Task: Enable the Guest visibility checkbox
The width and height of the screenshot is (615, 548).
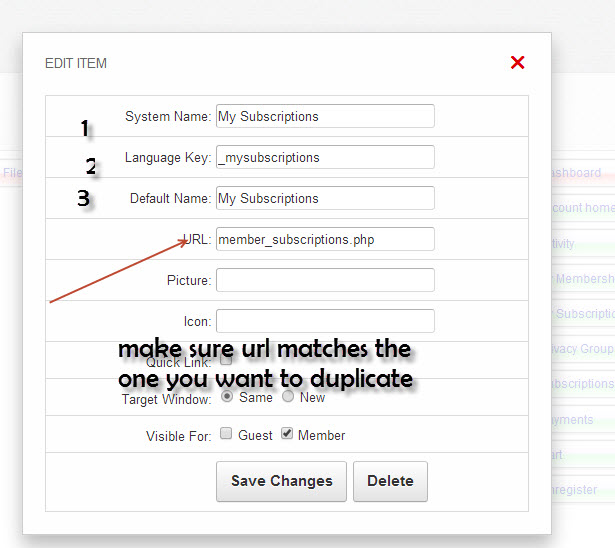Action: tap(227, 434)
